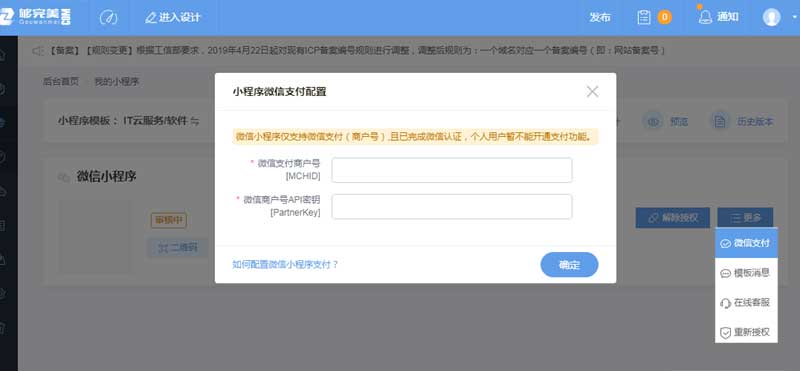The image size is (800, 371).
Task: Choose 在线客服 menu entry
Action: (746, 303)
